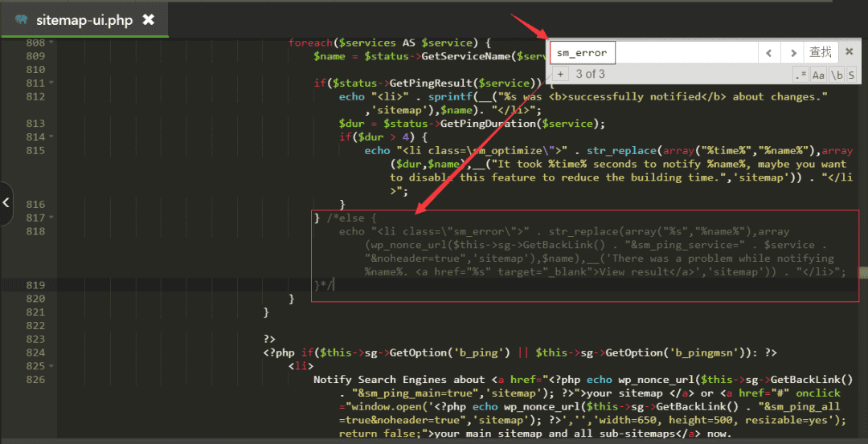The width and height of the screenshot is (868, 444).
Task: Collapse the if block at line 811
Action: 51,83
